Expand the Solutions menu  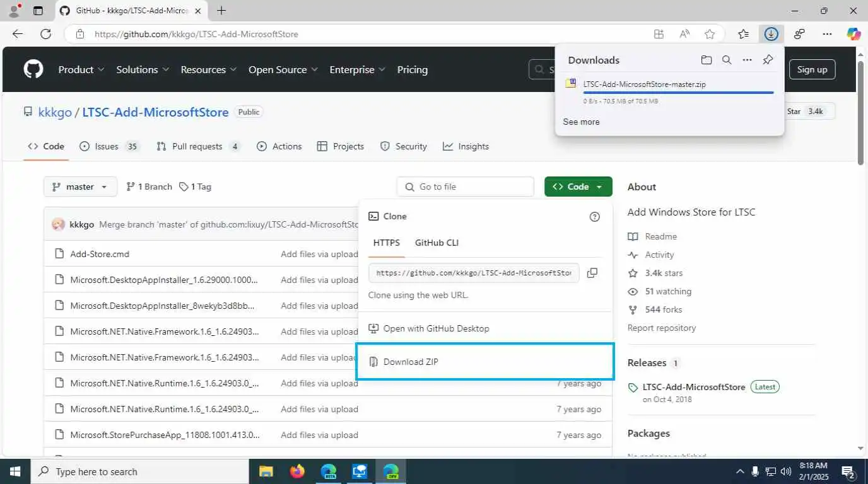click(143, 69)
